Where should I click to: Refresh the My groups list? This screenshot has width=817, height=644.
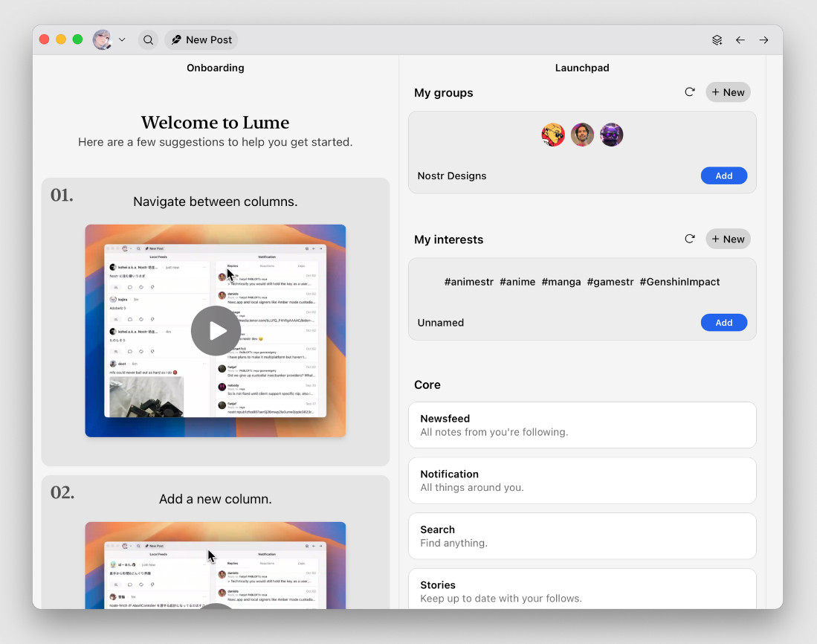point(690,92)
